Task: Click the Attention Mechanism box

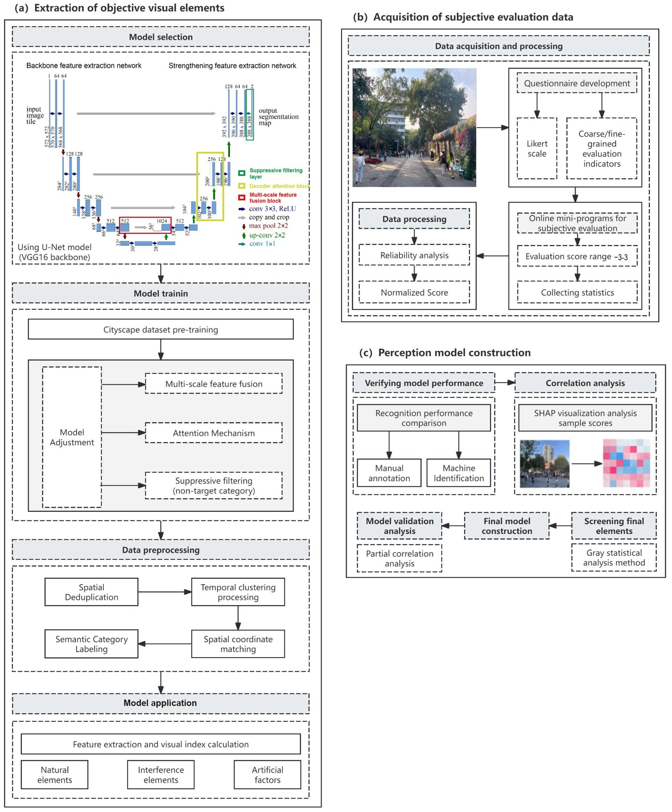Action: (x=213, y=433)
